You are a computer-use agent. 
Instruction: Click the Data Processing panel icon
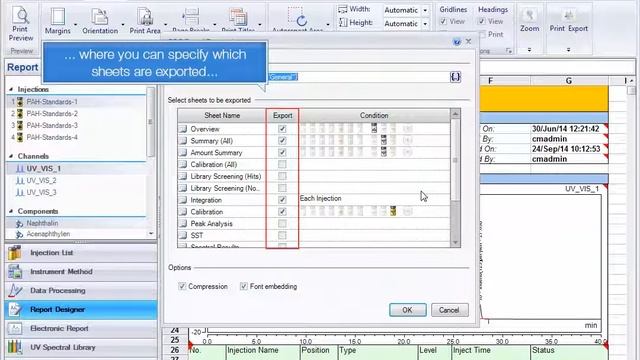(x=15, y=290)
